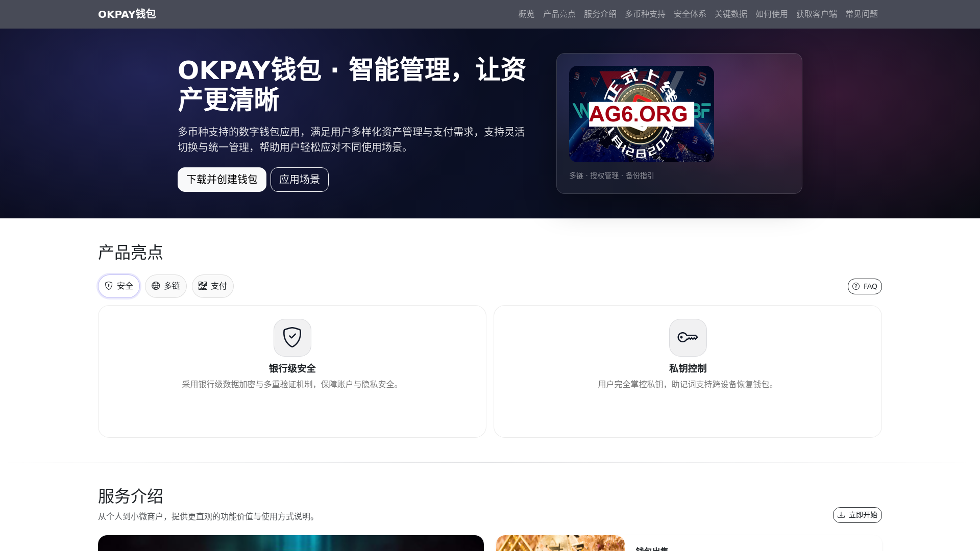The image size is (980, 551).
Task: Click the 多链 · 授权管理 · 备份指引 caption
Action: (611, 176)
